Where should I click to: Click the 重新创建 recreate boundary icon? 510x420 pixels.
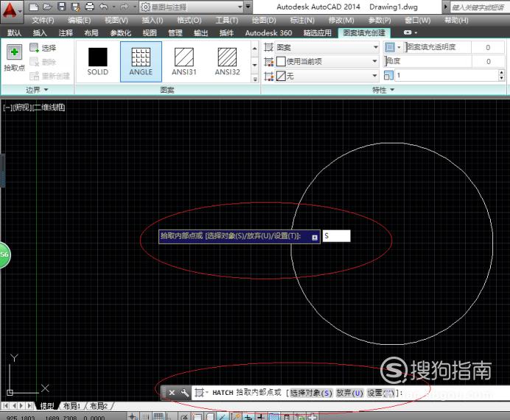click(x=34, y=76)
